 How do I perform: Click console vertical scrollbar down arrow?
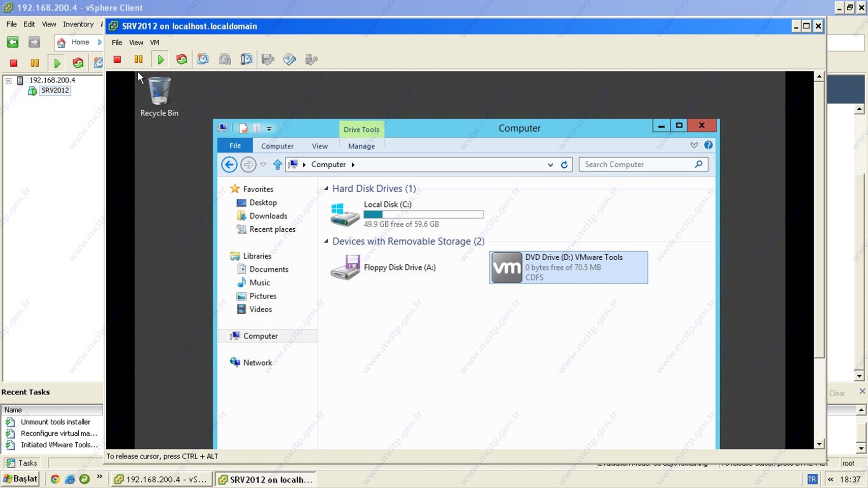(819, 444)
